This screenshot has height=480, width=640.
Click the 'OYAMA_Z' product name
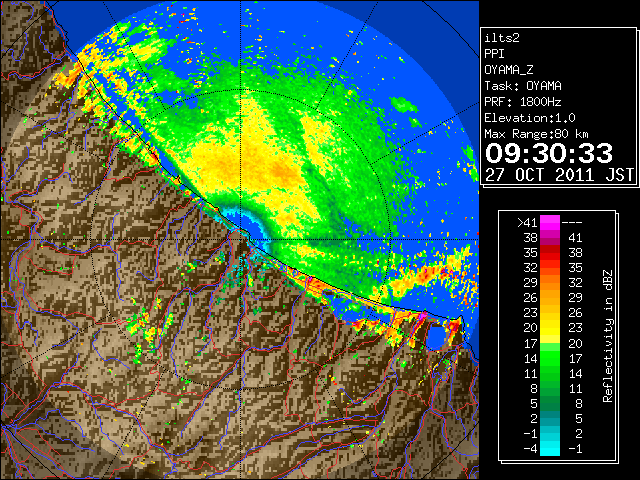[x=509, y=70]
